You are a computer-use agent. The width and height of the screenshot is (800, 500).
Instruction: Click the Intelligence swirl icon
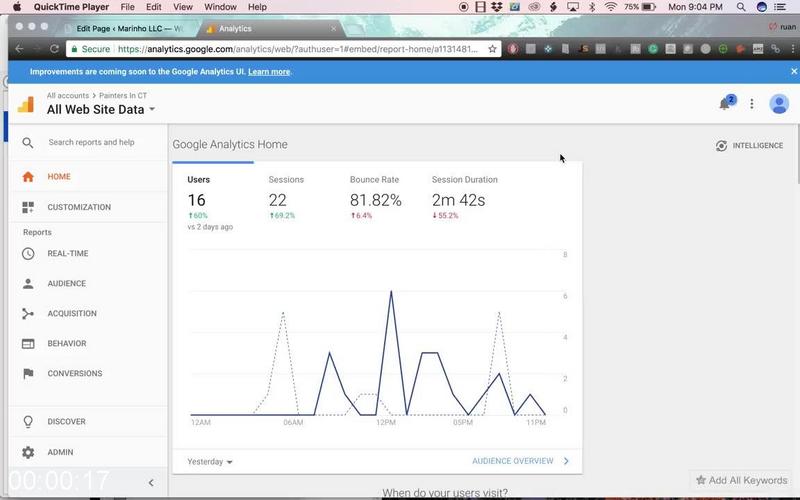point(721,145)
